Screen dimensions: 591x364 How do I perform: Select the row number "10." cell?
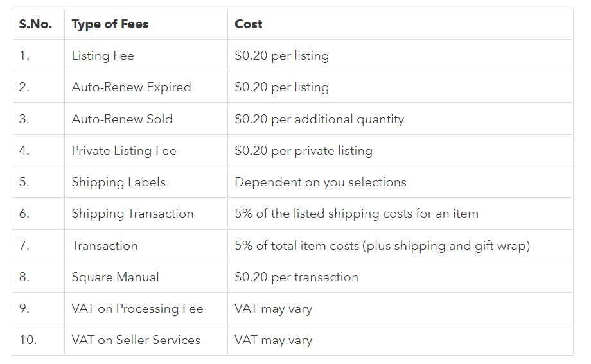[x=28, y=340]
